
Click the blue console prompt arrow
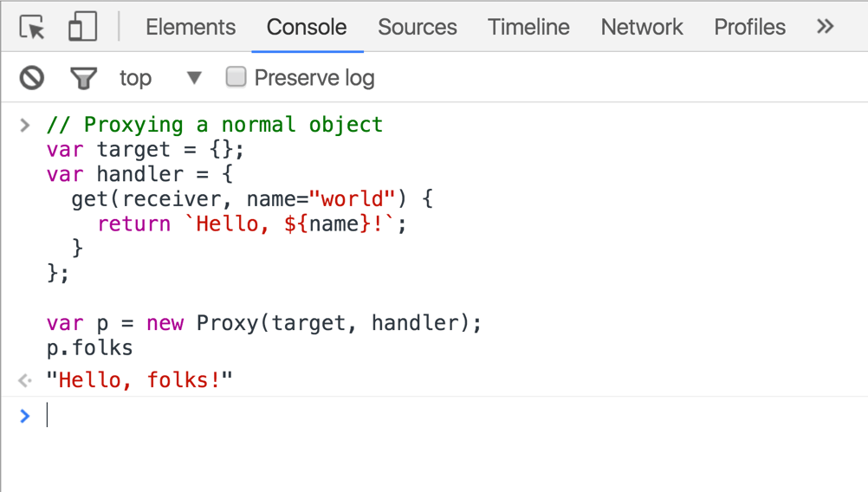[x=25, y=416]
